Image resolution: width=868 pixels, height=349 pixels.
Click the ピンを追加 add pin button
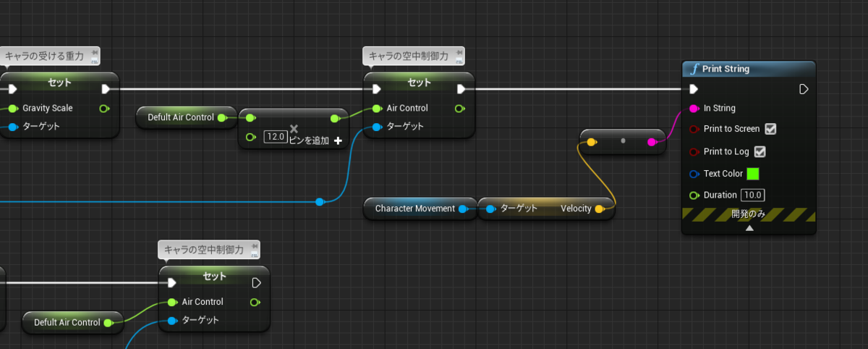315,140
